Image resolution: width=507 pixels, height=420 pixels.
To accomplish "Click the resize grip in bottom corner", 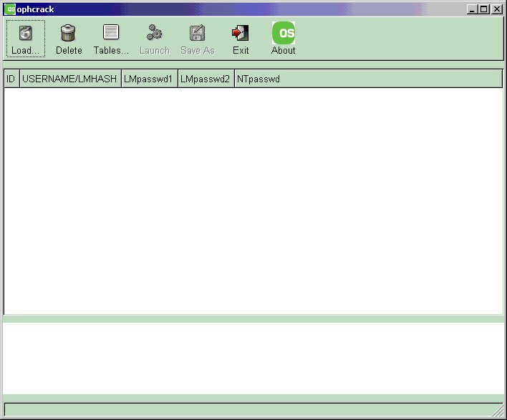I will (498, 411).
